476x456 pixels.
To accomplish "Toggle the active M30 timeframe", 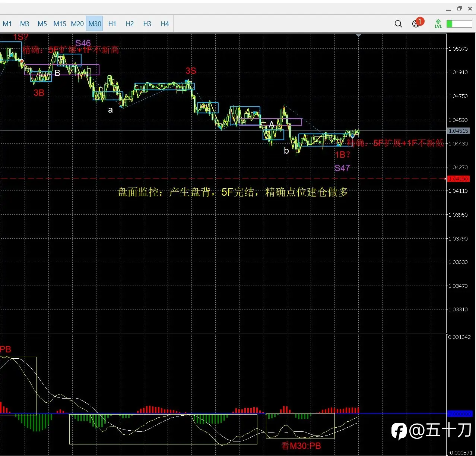I will coord(95,24).
